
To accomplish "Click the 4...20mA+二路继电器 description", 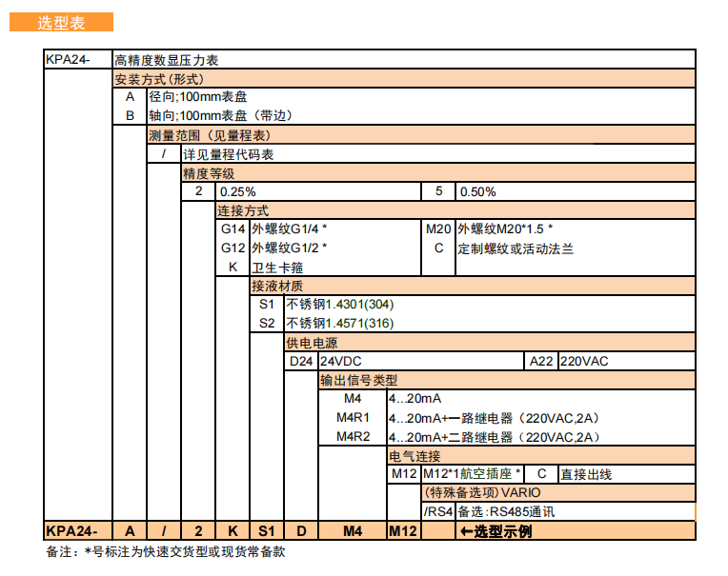I will pos(494,437).
